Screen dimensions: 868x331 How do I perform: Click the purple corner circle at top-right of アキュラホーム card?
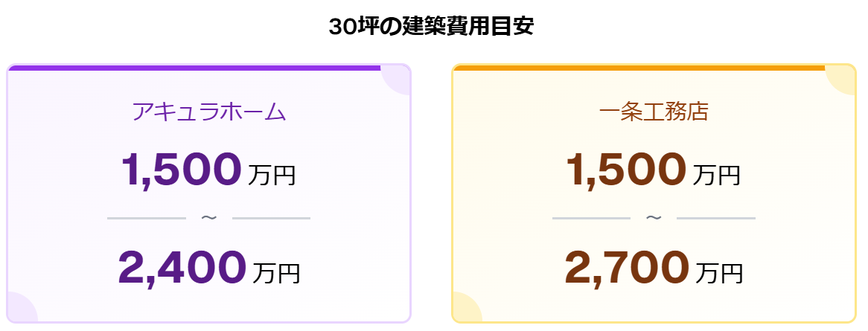click(398, 80)
